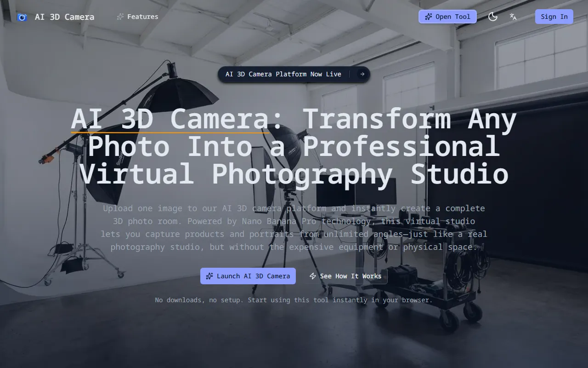Click the Nano Banana Pro description paragraph

tap(294, 228)
